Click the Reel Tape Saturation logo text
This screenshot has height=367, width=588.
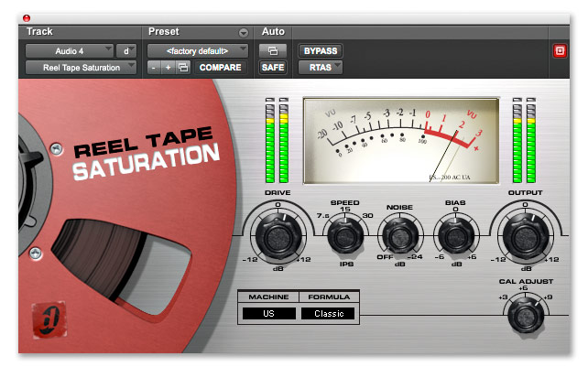(x=147, y=154)
